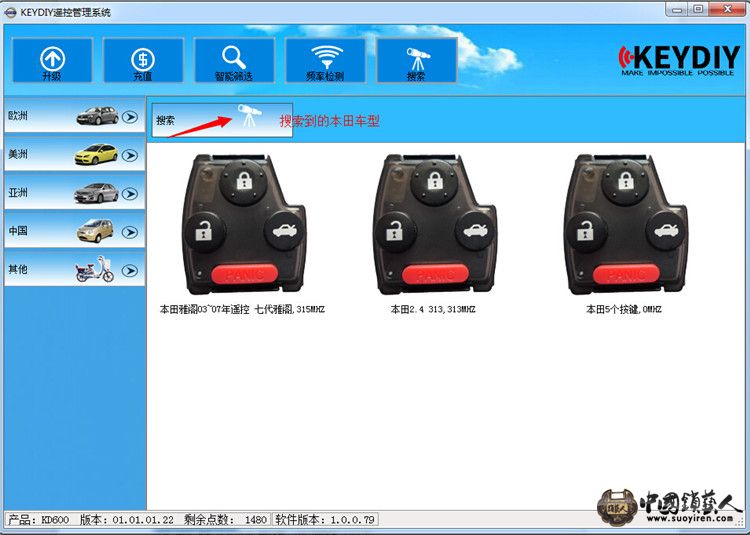Click the 软件版本: 1.0.0.79 status entry
This screenshot has width=750, height=535.
[325, 520]
